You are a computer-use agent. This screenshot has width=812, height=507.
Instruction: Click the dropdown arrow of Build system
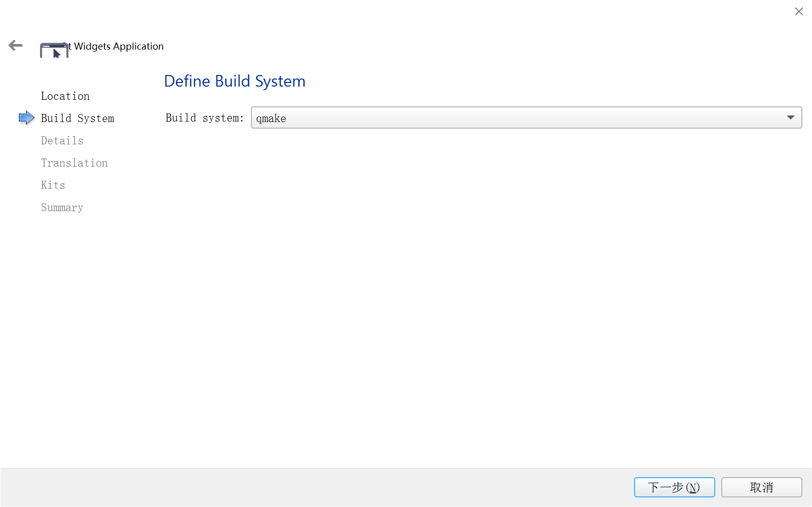[x=790, y=118]
